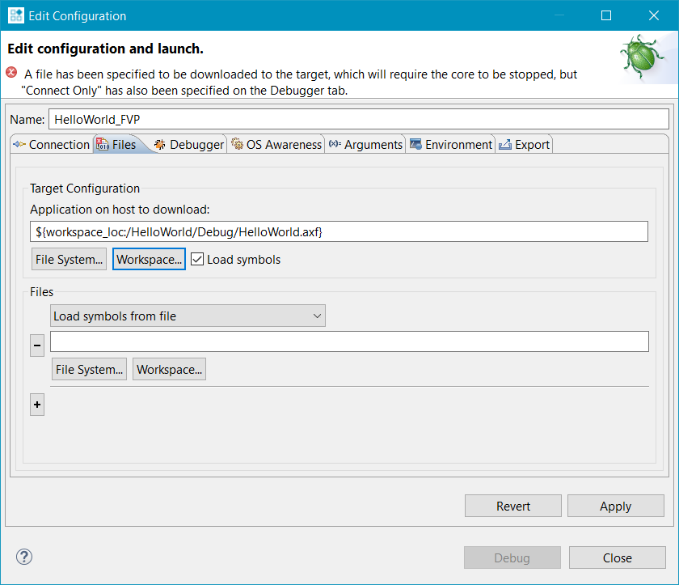Screen dimensions: 680x585
Task: Click the Name field containing HelloWorld_FVP
Action: pos(357,119)
